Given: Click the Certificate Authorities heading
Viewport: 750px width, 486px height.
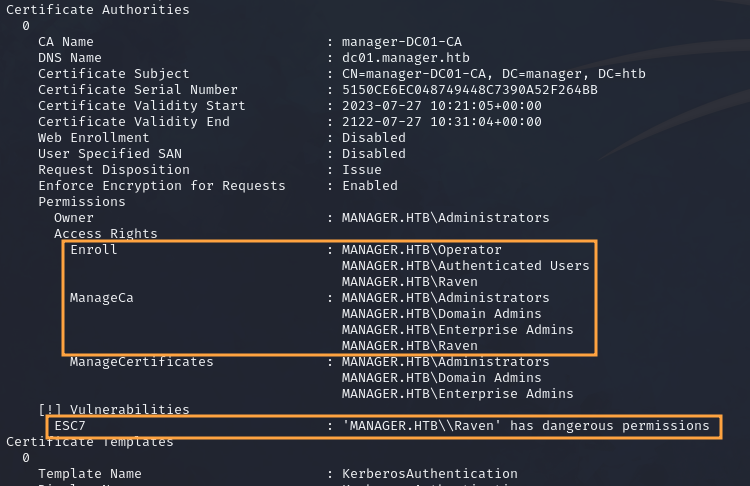Looking at the screenshot, I should 97,10.
